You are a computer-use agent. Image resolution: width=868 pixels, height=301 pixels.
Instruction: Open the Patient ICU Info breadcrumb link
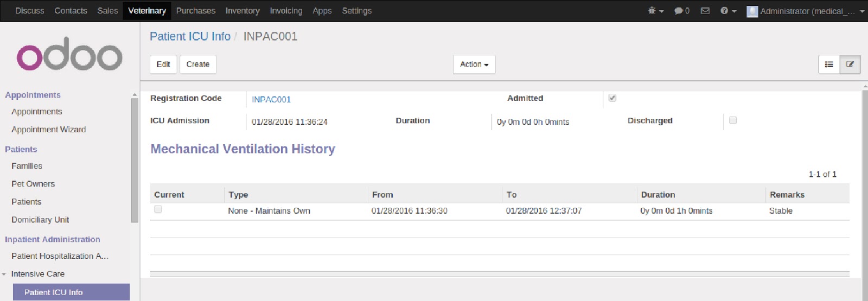pyautogui.click(x=190, y=36)
